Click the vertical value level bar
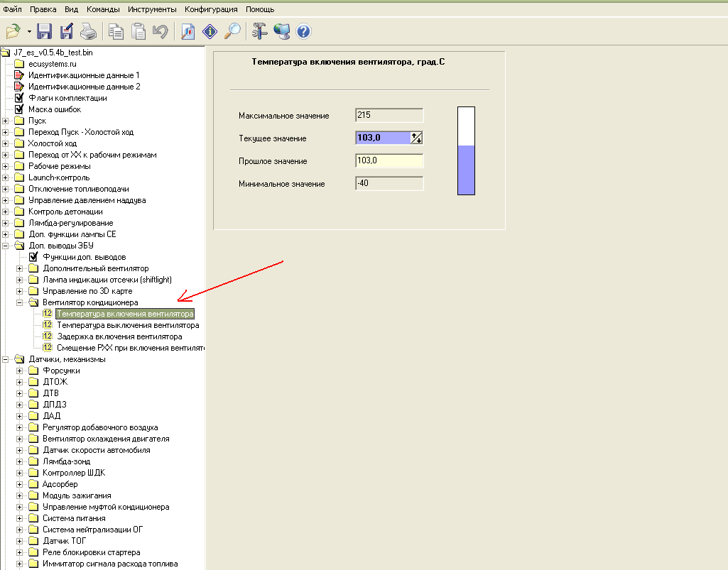 pyautogui.click(x=466, y=150)
